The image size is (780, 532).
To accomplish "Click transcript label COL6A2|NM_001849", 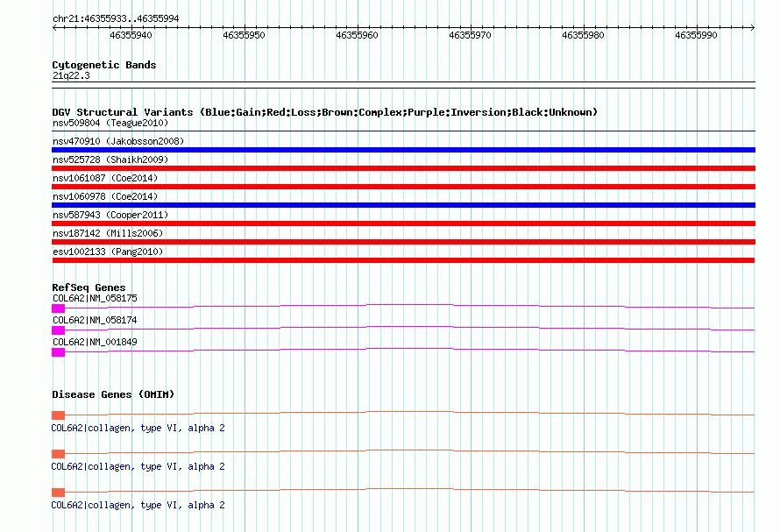I will pos(95,342).
